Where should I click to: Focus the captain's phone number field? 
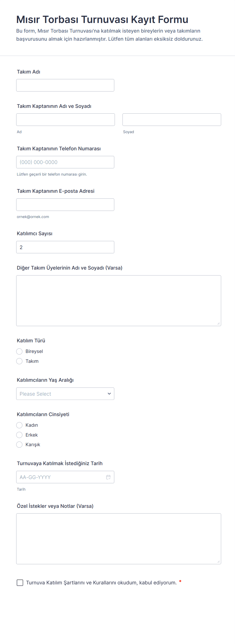(x=65, y=162)
